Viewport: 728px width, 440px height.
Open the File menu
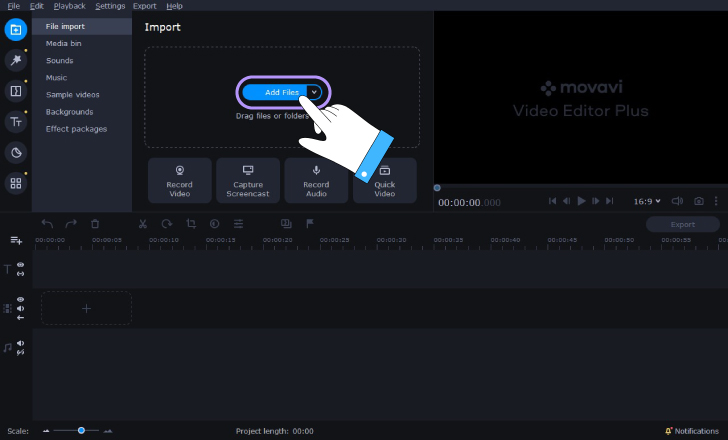tap(13, 6)
